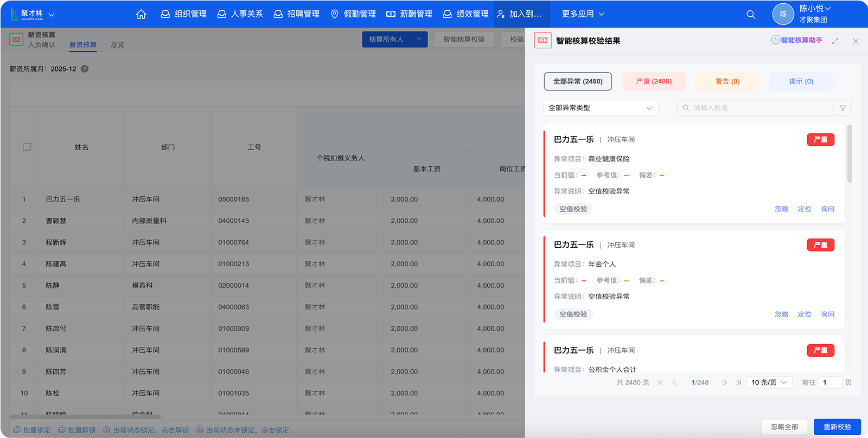This screenshot has width=868, height=438.
Task: Click the 假勤管理 location pin icon
Action: [x=335, y=14]
